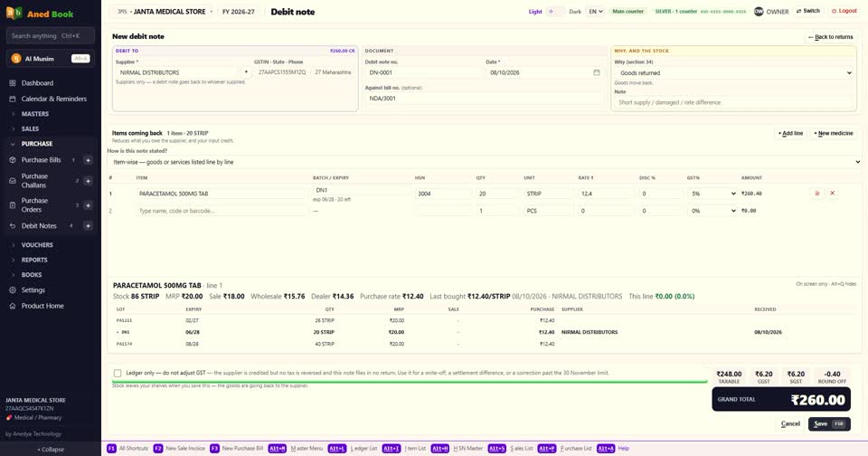Click the Debit note no. field DN-0001

click(x=423, y=72)
